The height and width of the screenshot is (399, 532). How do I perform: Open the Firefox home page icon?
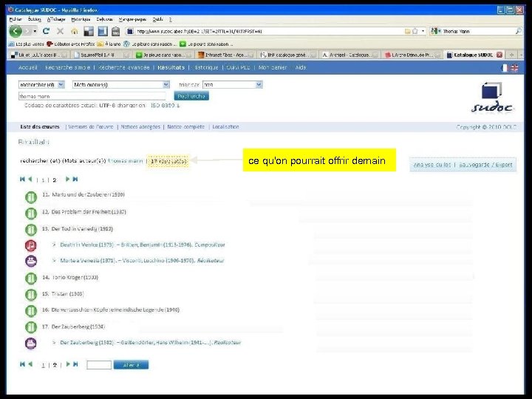[75, 32]
